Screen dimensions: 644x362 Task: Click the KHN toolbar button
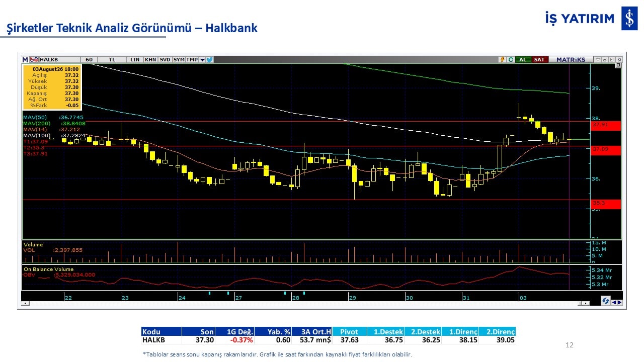click(x=150, y=59)
